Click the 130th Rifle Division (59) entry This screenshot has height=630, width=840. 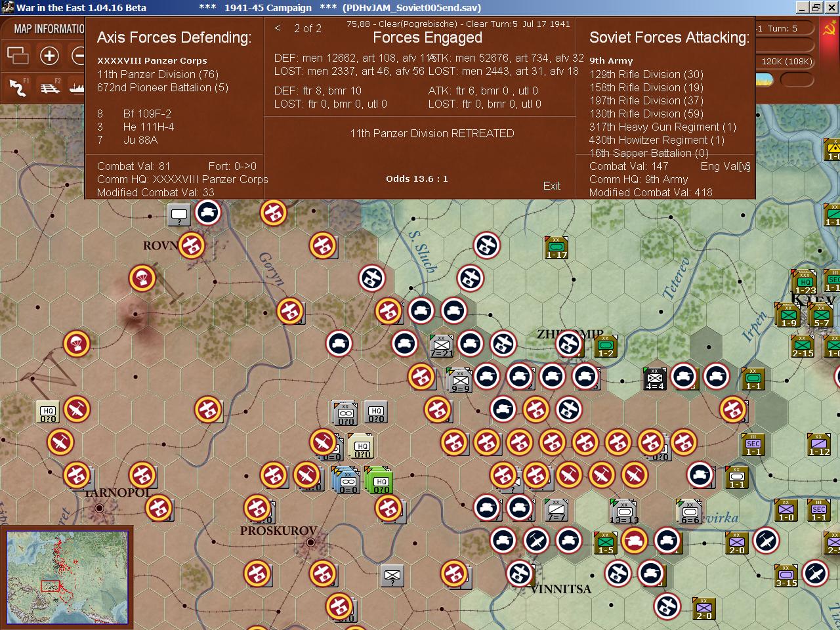pos(646,114)
